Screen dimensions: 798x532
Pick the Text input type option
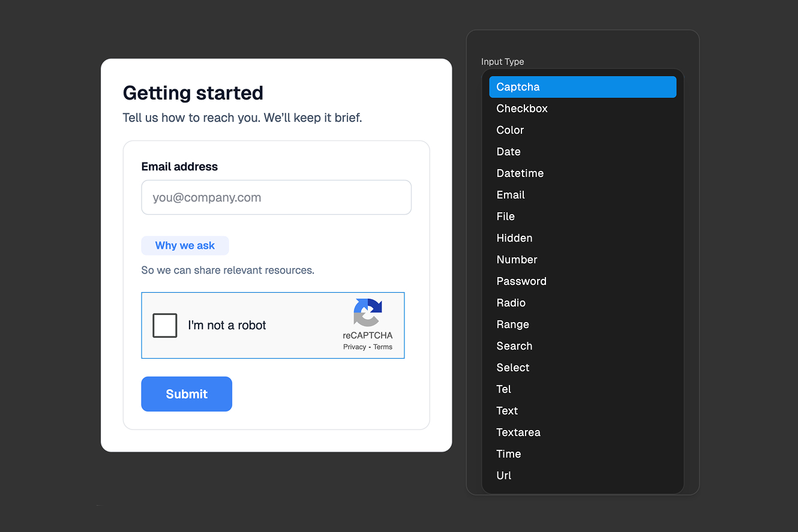tap(583, 411)
